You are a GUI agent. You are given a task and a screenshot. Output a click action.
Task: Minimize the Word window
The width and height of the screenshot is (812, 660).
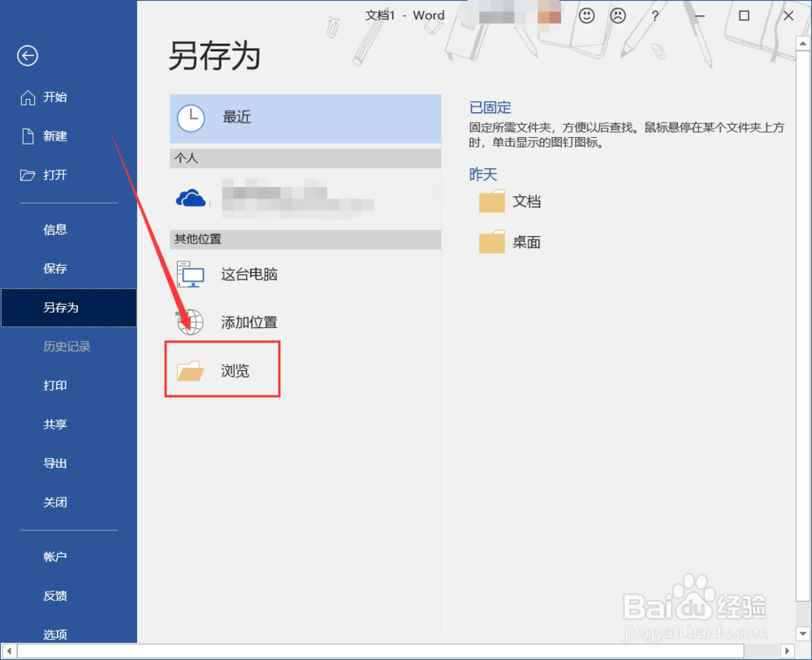(x=700, y=16)
